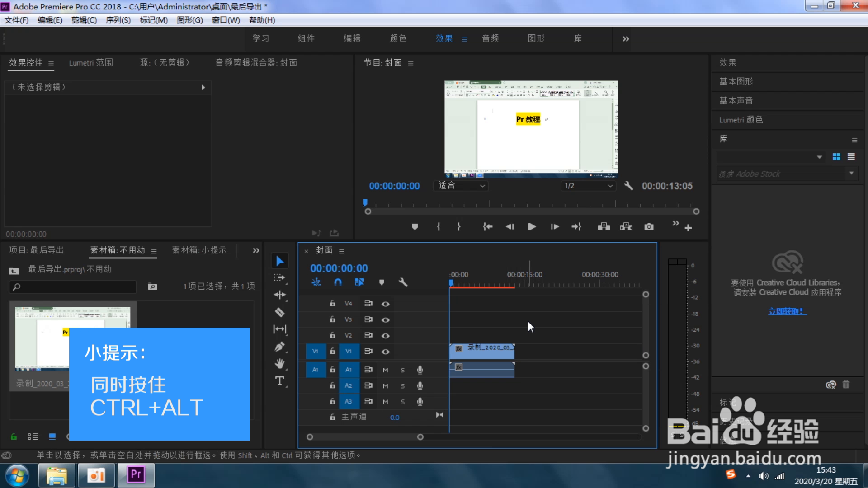The width and height of the screenshot is (868, 488).
Task: Open the 窗口(W) menu
Action: [x=226, y=20]
